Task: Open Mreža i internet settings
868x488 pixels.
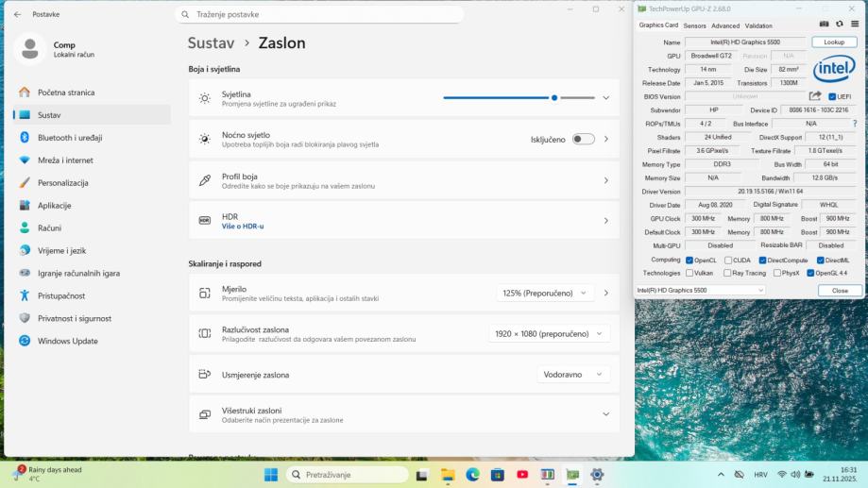Action: click(92, 160)
